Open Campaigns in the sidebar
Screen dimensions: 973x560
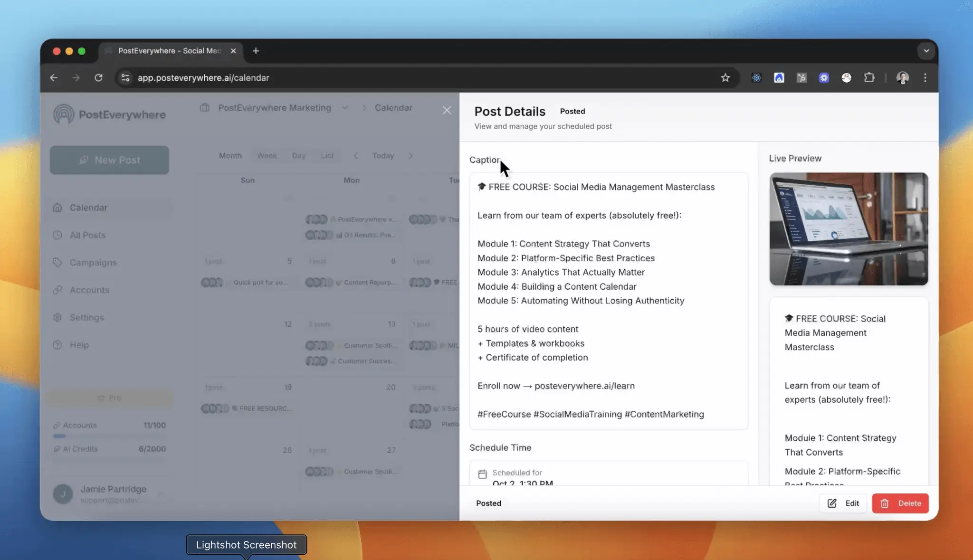[109, 263]
